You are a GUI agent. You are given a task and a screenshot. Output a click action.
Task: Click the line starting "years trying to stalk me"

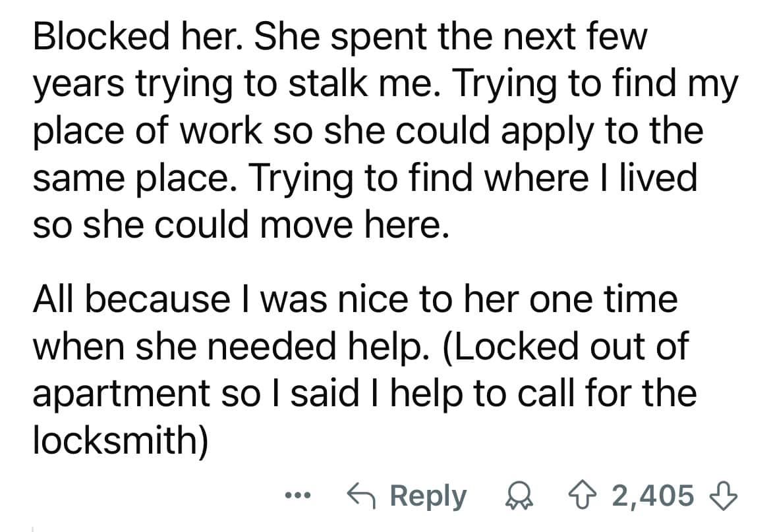[385, 84]
